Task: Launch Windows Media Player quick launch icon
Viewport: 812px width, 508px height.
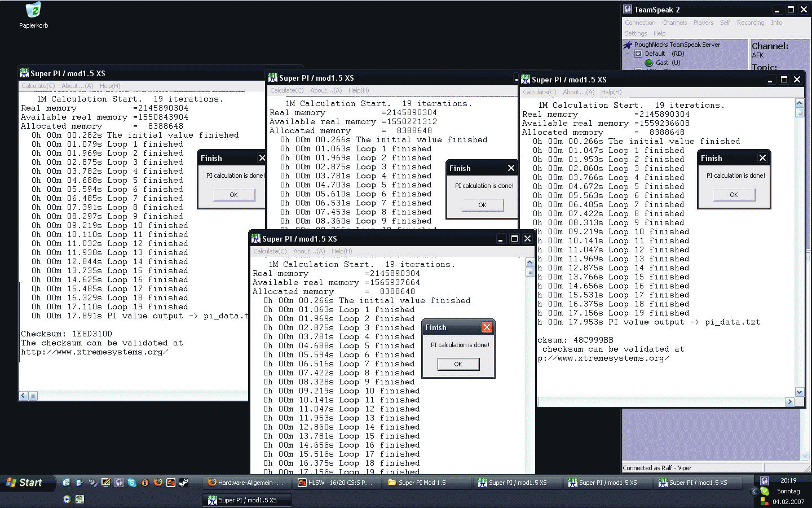Action: 67,499
